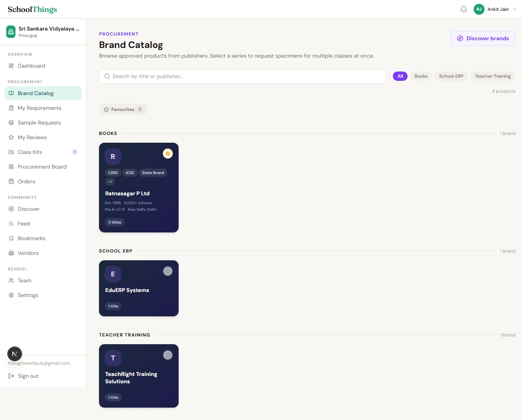Click the compass icon in Discover brands
522x420 pixels.
[x=460, y=38]
